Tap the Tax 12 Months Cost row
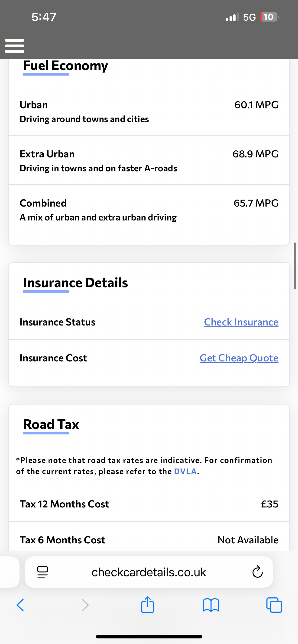Screen dimensions: 298x644 [149, 504]
